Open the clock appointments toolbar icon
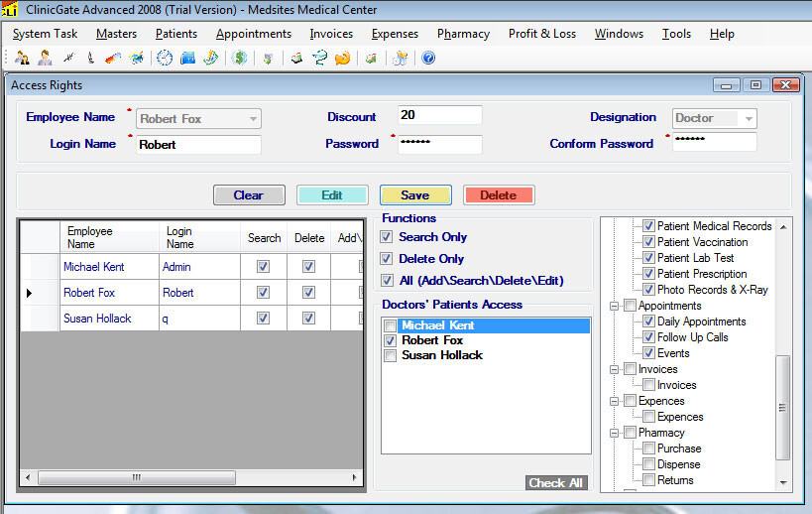 pyautogui.click(x=165, y=58)
